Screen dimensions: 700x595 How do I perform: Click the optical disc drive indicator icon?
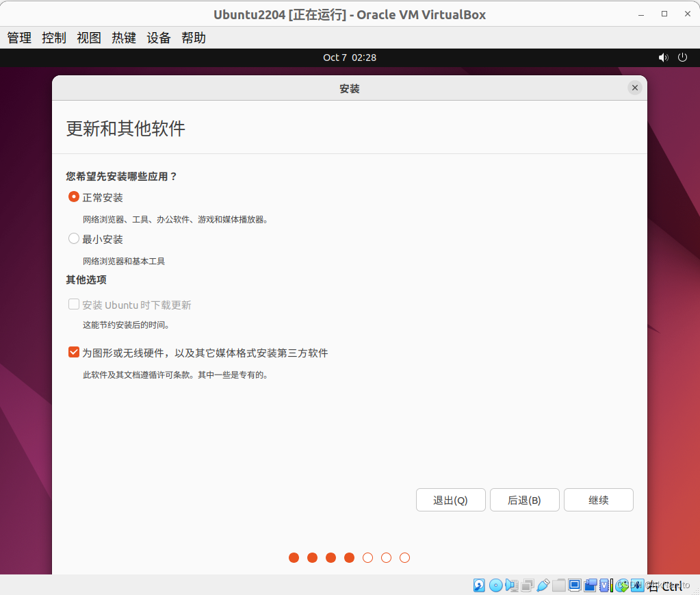(495, 585)
